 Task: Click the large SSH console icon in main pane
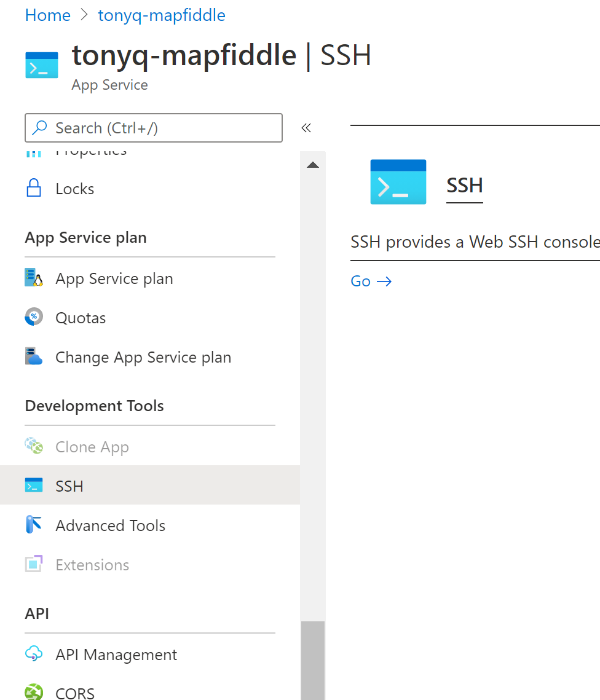click(x=398, y=182)
